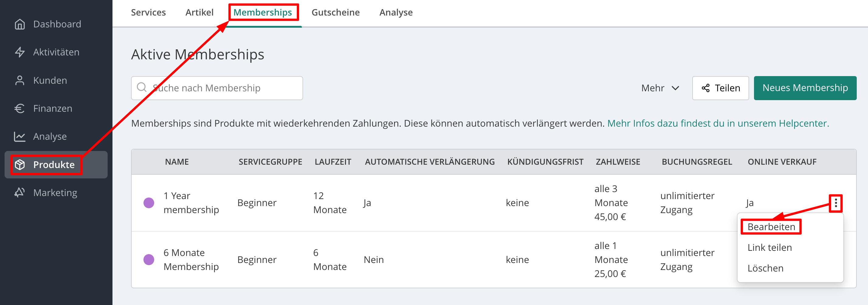This screenshot has width=868, height=305.
Task: Click the SERVICEGRUPPE column header
Action: [x=270, y=162]
